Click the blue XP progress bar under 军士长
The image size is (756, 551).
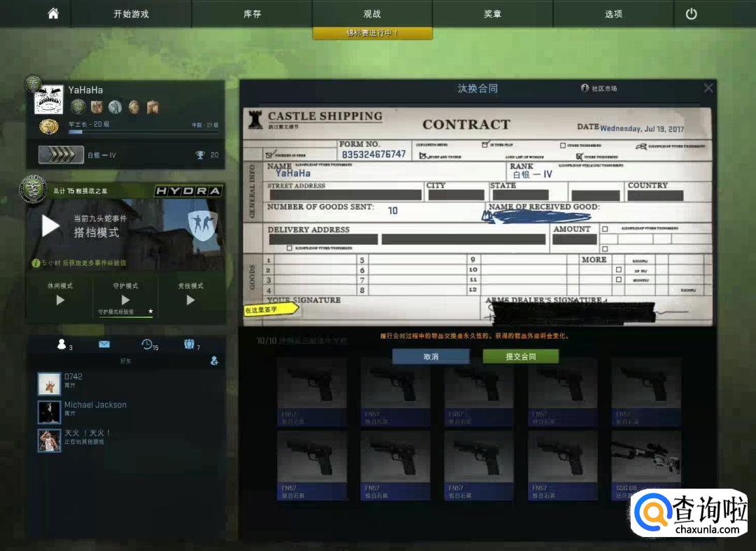[x=143, y=132]
